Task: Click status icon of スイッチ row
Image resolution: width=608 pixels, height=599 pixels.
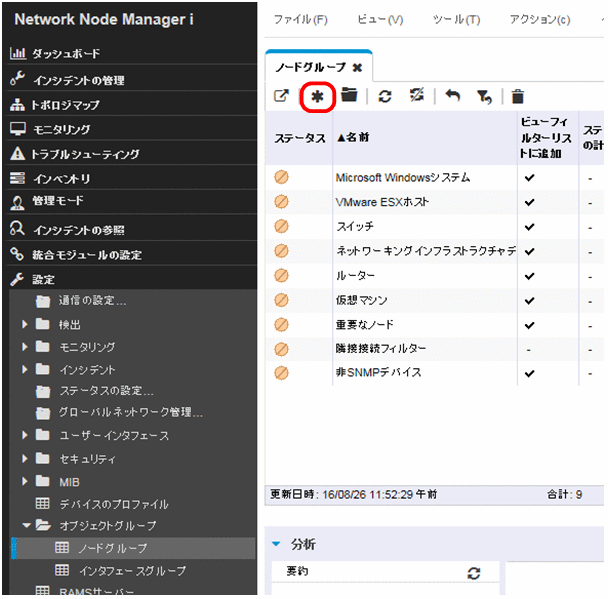Action: tap(281, 226)
